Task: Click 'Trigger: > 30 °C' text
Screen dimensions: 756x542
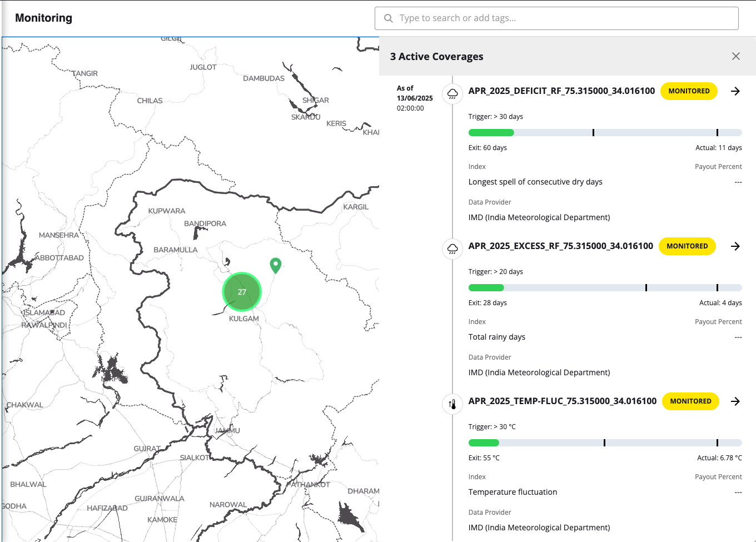Action: tap(492, 427)
